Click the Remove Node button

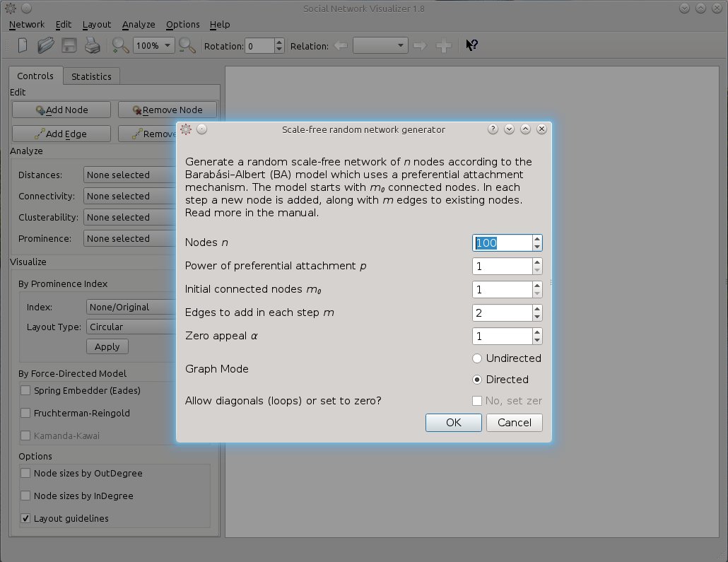pyautogui.click(x=167, y=110)
